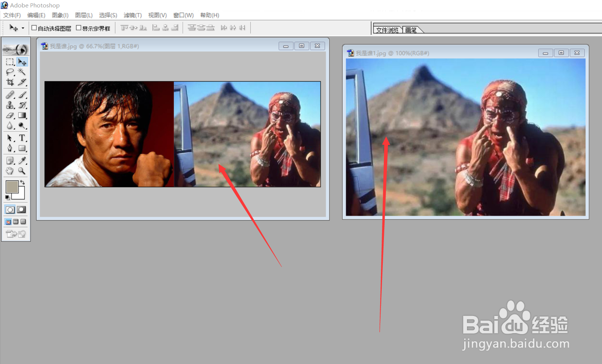The image size is (602, 364).
Task: Open the 视图(V) menu
Action: [x=157, y=15]
